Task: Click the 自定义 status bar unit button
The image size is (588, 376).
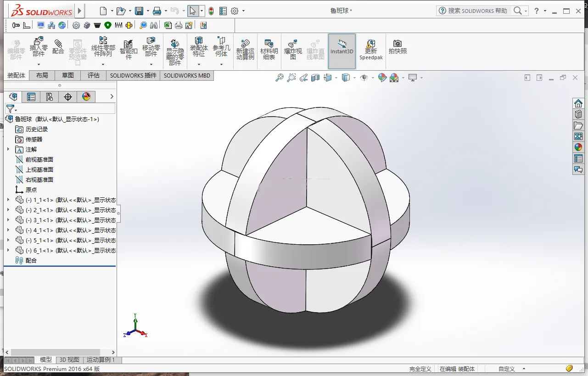Action: pyautogui.click(x=507, y=369)
